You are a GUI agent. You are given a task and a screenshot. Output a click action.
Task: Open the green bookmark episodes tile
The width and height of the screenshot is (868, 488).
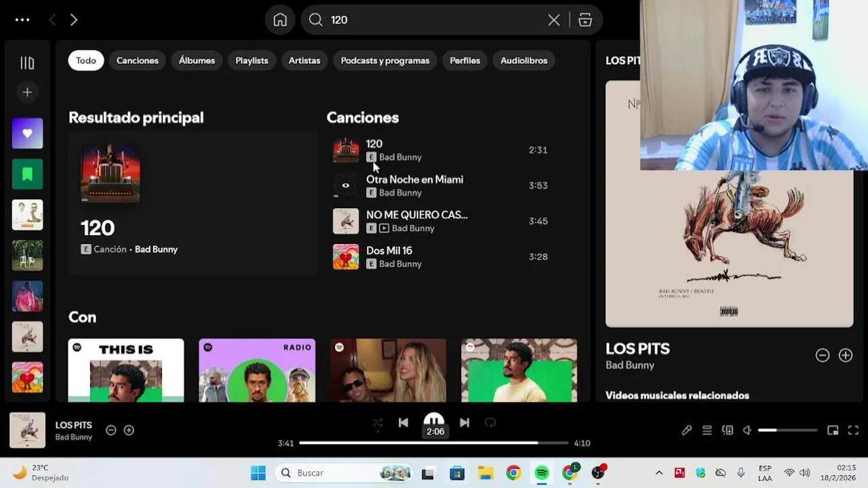pyautogui.click(x=27, y=174)
